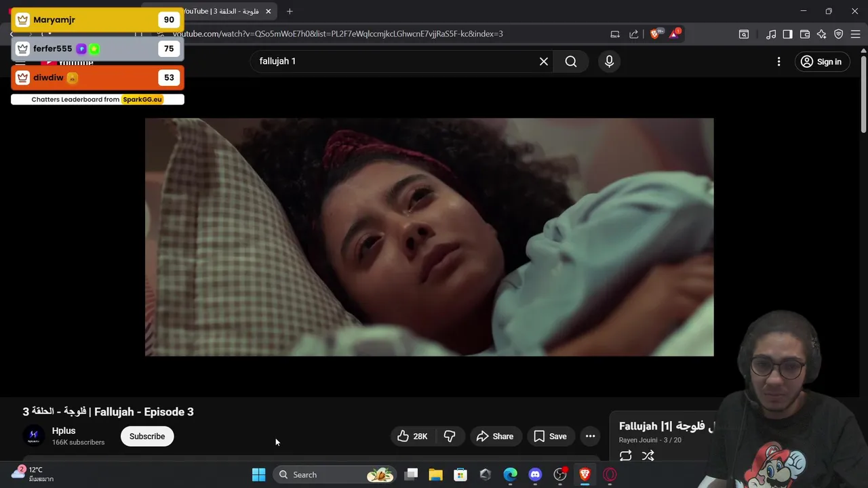
Task: Open Brave VPN shield icon
Action: click(x=838, y=34)
